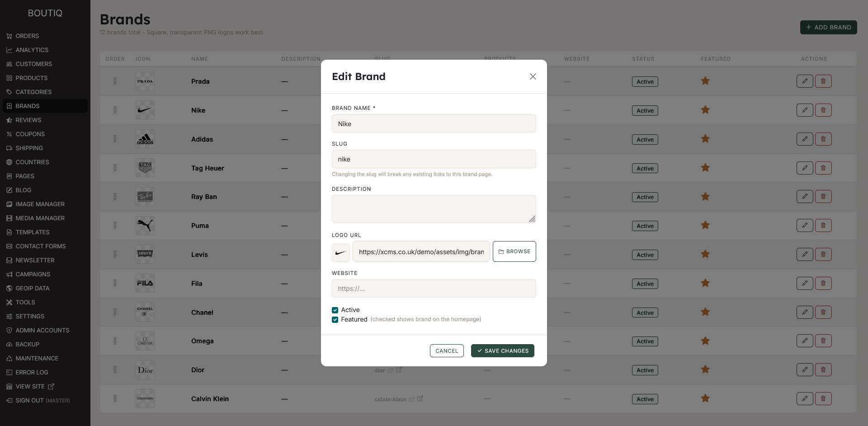Click the Nike logo preview thumbnail
868x426 pixels.
(x=341, y=252)
